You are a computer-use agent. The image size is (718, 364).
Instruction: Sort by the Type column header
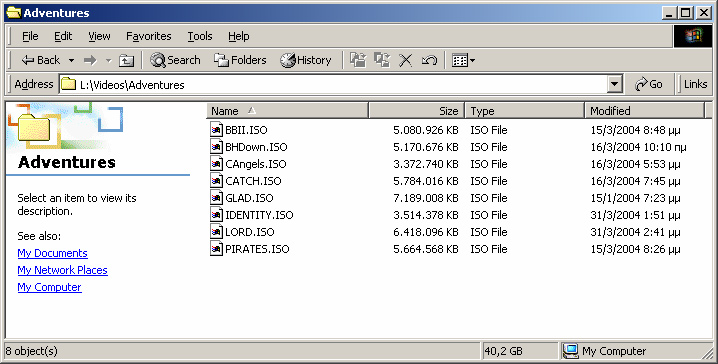(525, 111)
